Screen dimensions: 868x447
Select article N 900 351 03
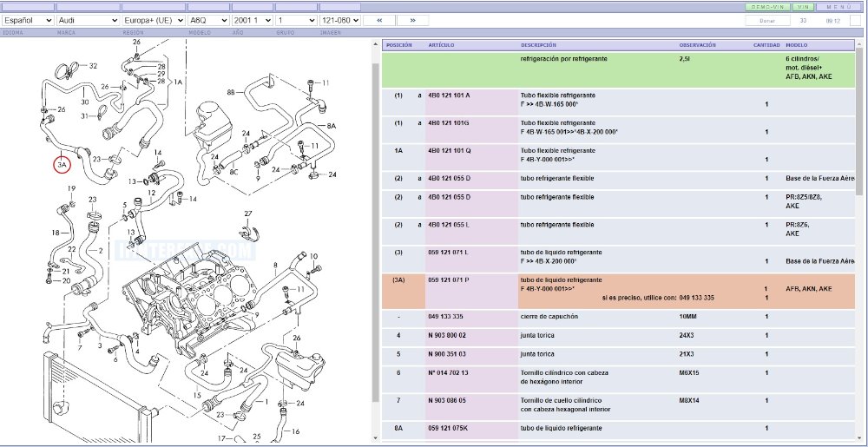click(447, 354)
